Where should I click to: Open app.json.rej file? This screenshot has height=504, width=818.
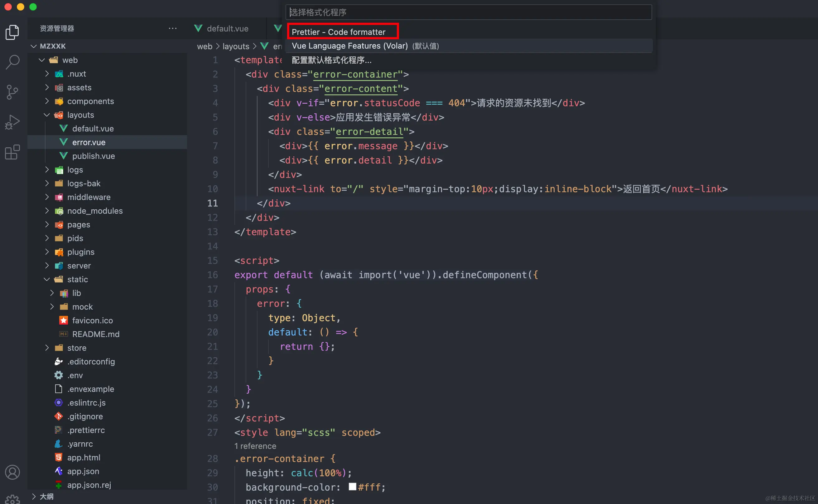[x=107, y=485]
